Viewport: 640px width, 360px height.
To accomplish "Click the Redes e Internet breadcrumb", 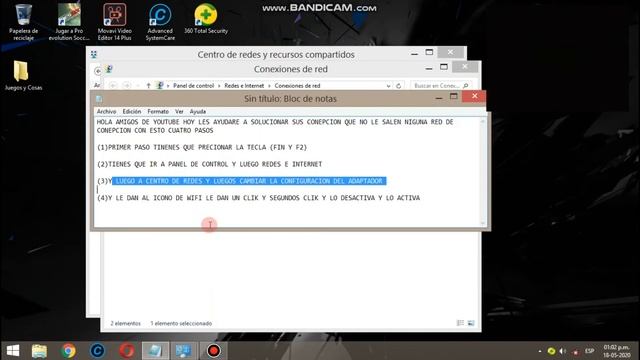I will tap(244, 86).
